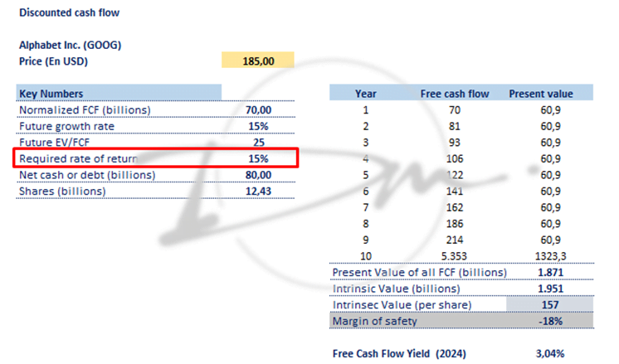The width and height of the screenshot is (619, 364).
Task: Select the -18% margin of safety value
Action: pos(550,321)
